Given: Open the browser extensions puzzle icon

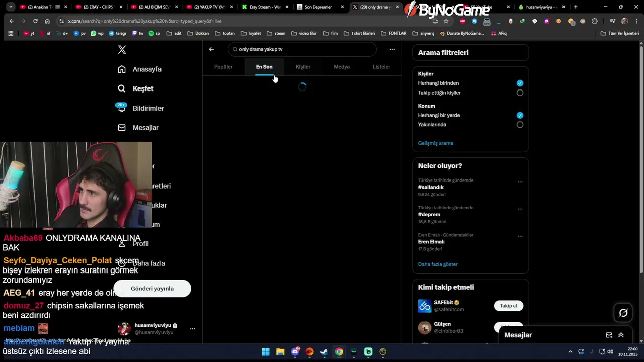Looking at the screenshot, I should click(595, 21).
